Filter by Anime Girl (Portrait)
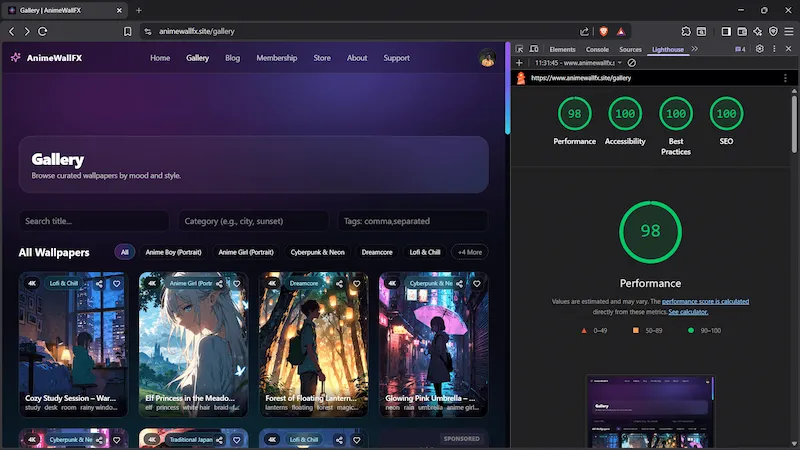Screen dimensions: 800x450 pyautogui.click(x=246, y=252)
